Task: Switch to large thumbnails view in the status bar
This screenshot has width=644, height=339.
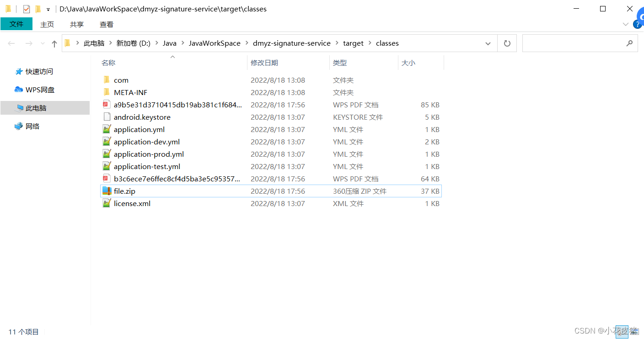Action: 634,332
